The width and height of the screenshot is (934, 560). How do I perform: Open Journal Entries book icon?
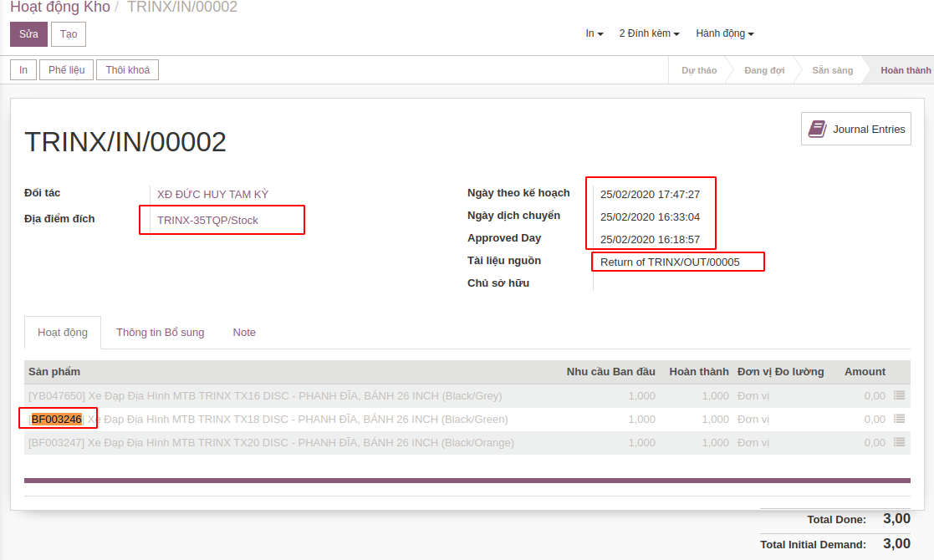pos(817,129)
